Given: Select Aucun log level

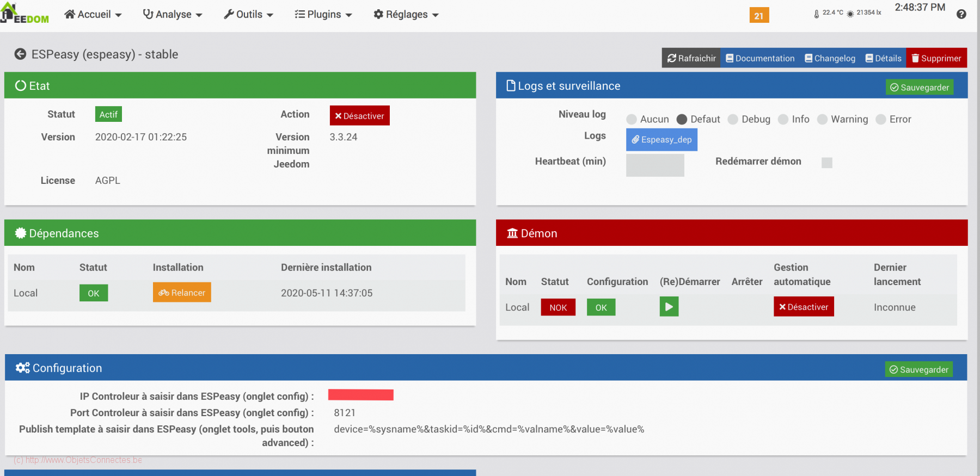Looking at the screenshot, I should [x=632, y=119].
